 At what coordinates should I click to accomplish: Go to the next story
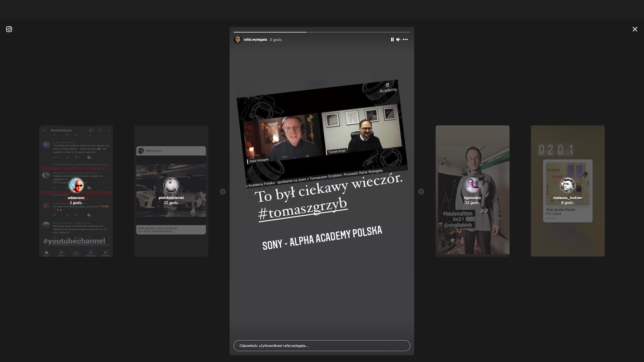coord(421,191)
